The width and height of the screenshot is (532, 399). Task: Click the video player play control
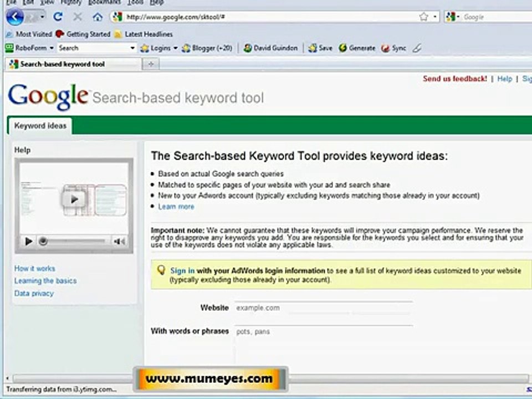[29, 241]
